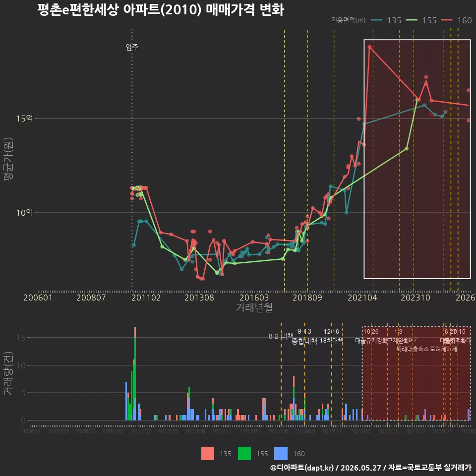Click the 12·16 18차대책 marker label

click(x=331, y=336)
